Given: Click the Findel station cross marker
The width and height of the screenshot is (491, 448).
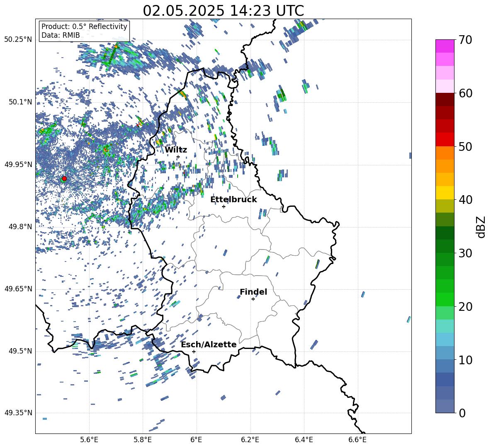Looking at the screenshot, I should click(x=253, y=299).
